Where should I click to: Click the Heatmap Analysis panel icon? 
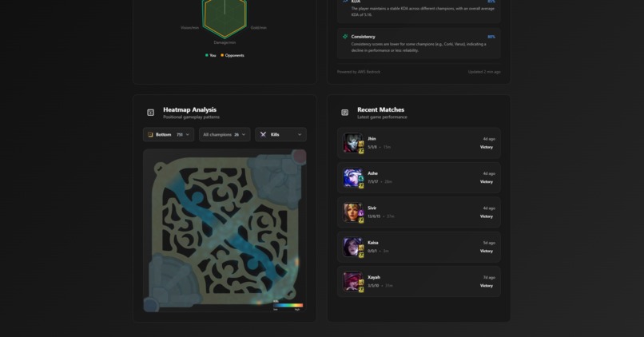click(151, 113)
